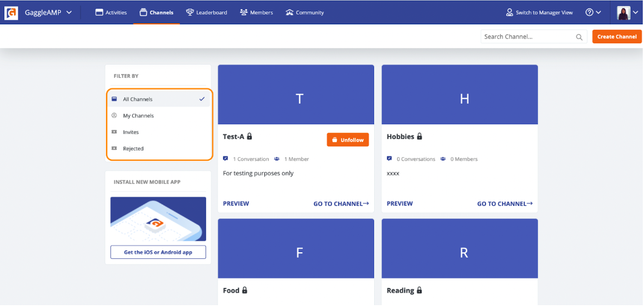Unfollow the Test-A channel

(x=348, y=139)
